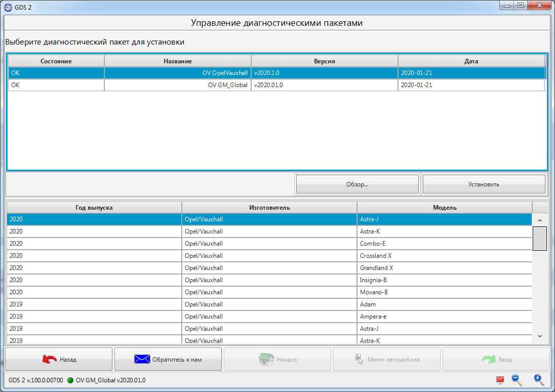Click the red mail icon in status bar
Screen dimensions: 555x392
pyautogui.click(x=500, y=380)
